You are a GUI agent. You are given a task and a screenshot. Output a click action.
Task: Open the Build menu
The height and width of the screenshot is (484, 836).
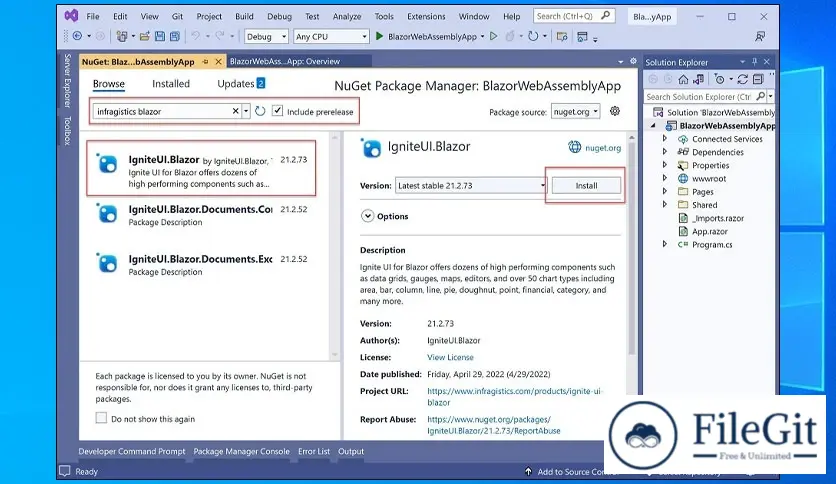pyautogui.click(x=244, y=17)
